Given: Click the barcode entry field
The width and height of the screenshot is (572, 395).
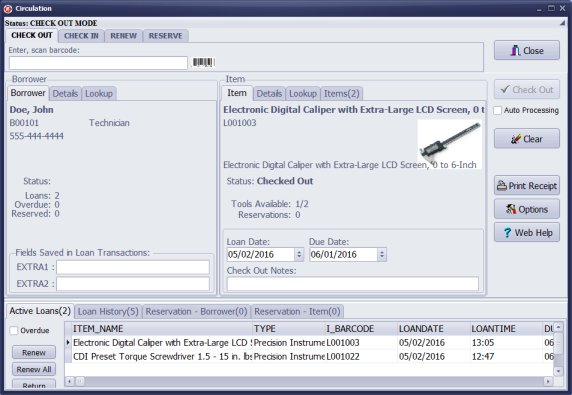Looking at the screenshot, I should [x=98, y=63].
